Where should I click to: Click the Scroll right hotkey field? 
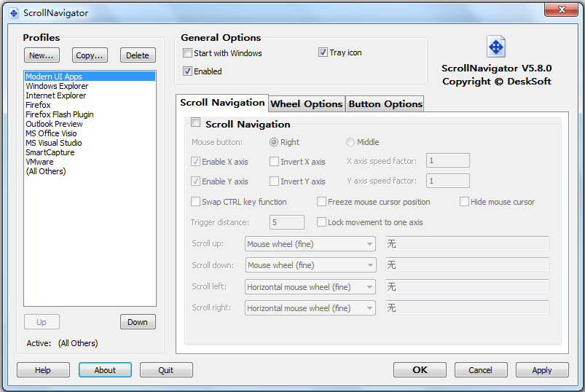pos(467,308)
